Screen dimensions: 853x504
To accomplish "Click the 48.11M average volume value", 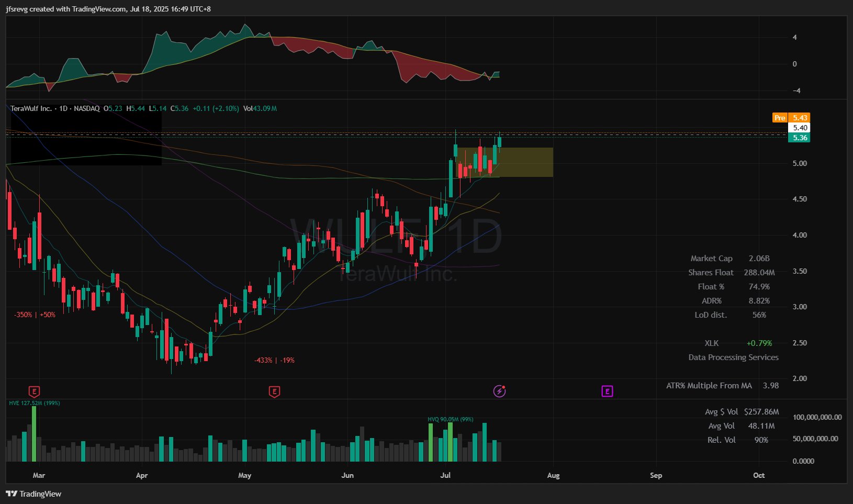I will (761, 425).
